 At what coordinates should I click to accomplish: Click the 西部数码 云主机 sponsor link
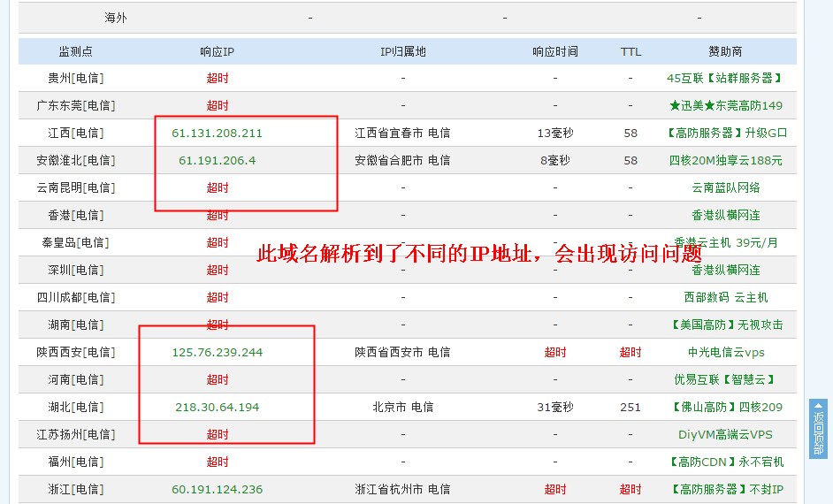click(x=725, y=297)
